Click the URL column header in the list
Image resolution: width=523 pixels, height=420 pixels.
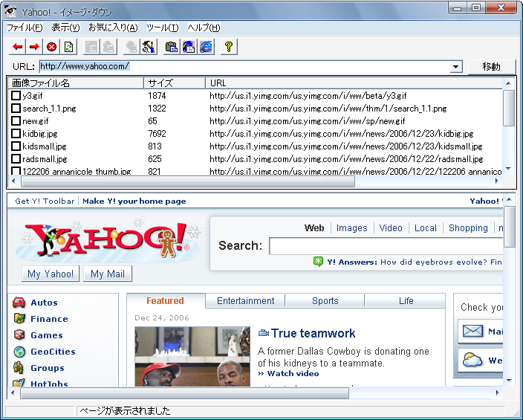(354, 83)
